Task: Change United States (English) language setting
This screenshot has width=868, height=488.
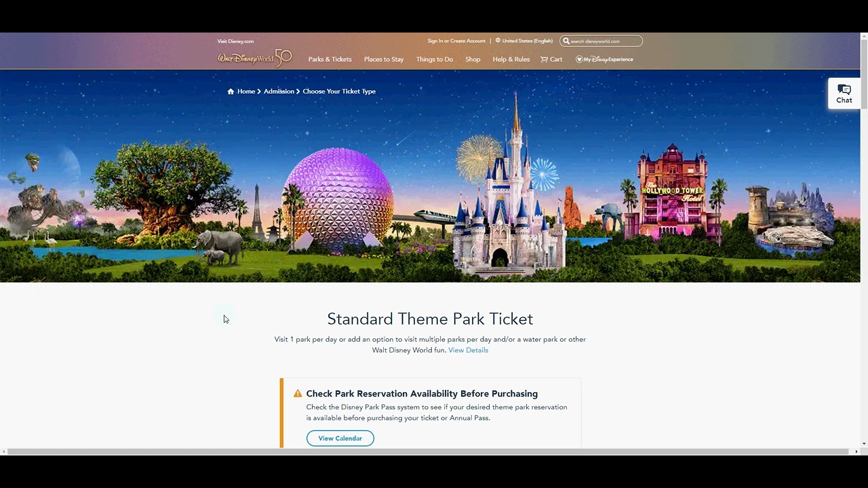Action: [x=527, y=41]
